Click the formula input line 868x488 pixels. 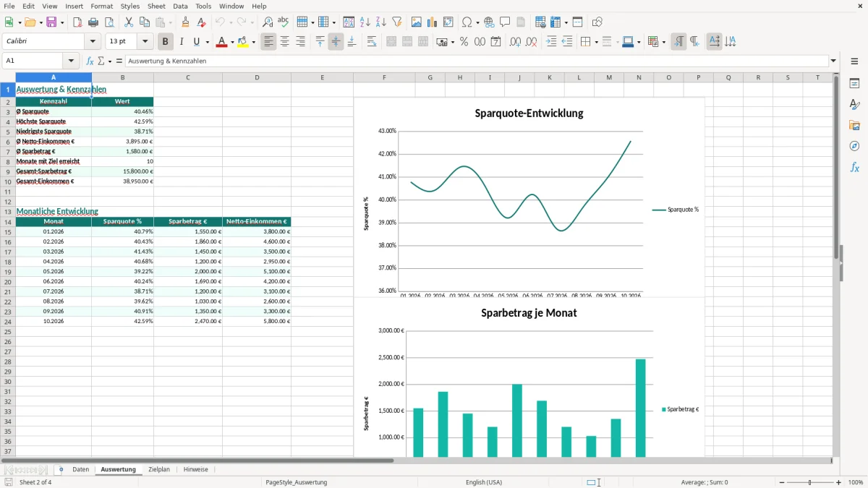click(477, 61)
